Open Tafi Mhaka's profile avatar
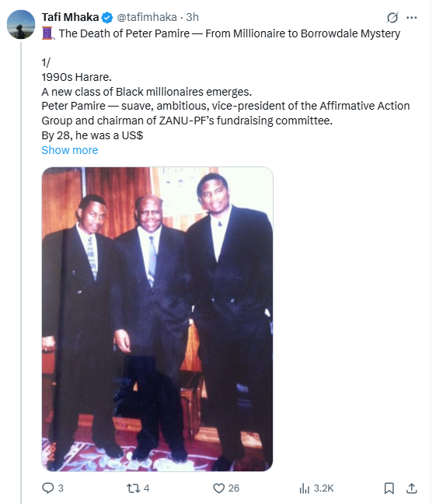The height and width of the screenshot is (504, 436). tap(21, 24)
